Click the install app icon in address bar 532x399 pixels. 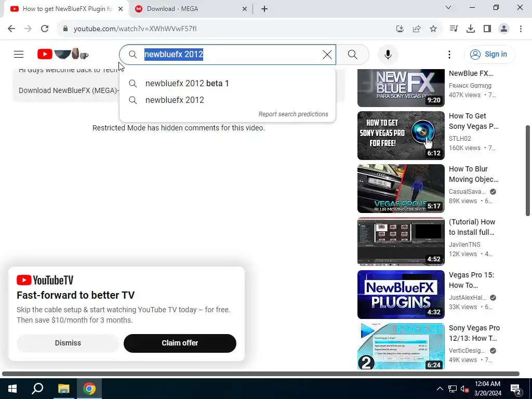[x=400, y=29]
